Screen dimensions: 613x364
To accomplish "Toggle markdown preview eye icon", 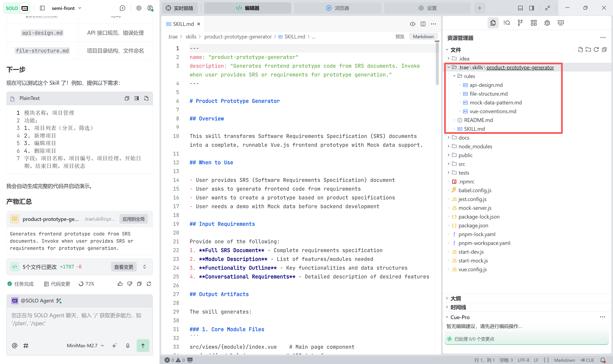I will (412, 24).
